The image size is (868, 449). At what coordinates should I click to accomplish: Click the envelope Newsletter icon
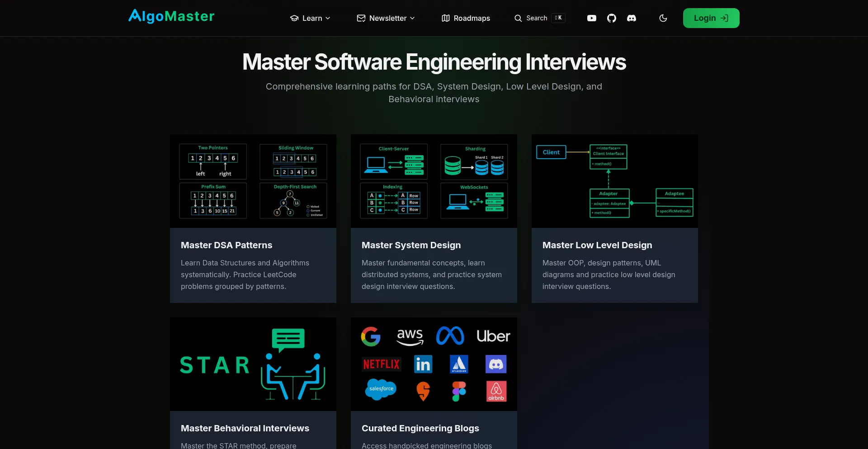click(361, 18)
